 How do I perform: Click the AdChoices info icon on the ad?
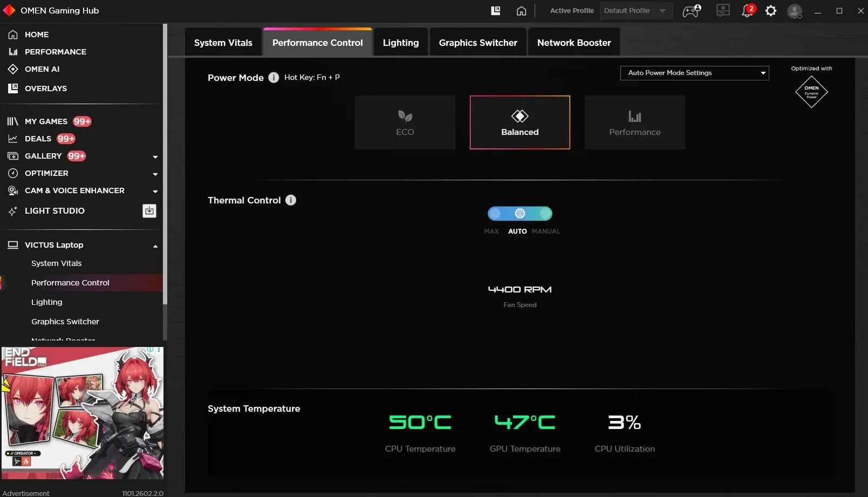[x=151, y=350]
